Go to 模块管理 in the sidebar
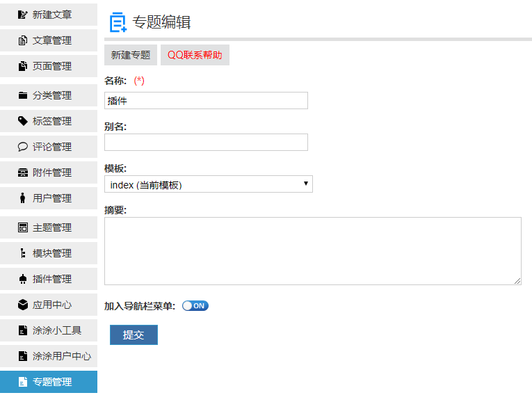This screenshot has width=532, height=402. point(51,253)
